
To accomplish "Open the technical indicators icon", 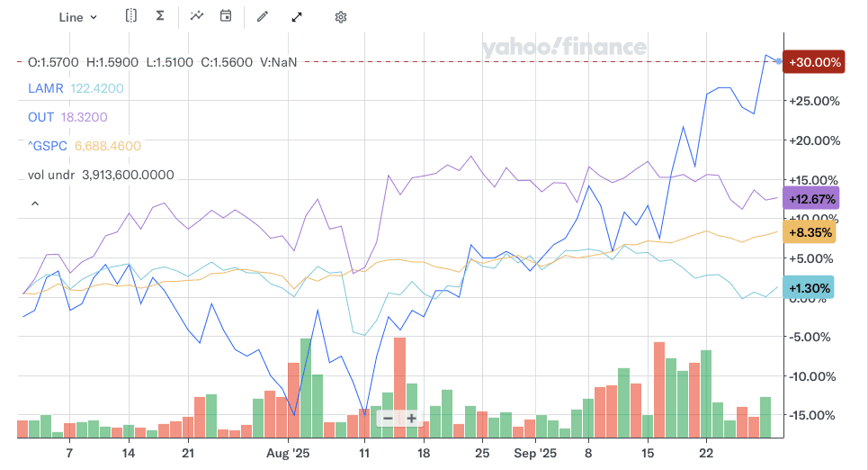I will point(197,16).
